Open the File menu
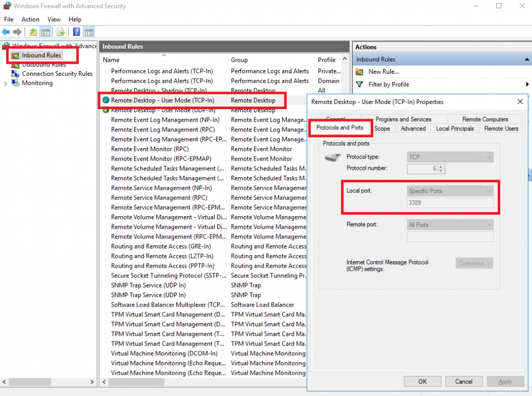 [9, 19]
